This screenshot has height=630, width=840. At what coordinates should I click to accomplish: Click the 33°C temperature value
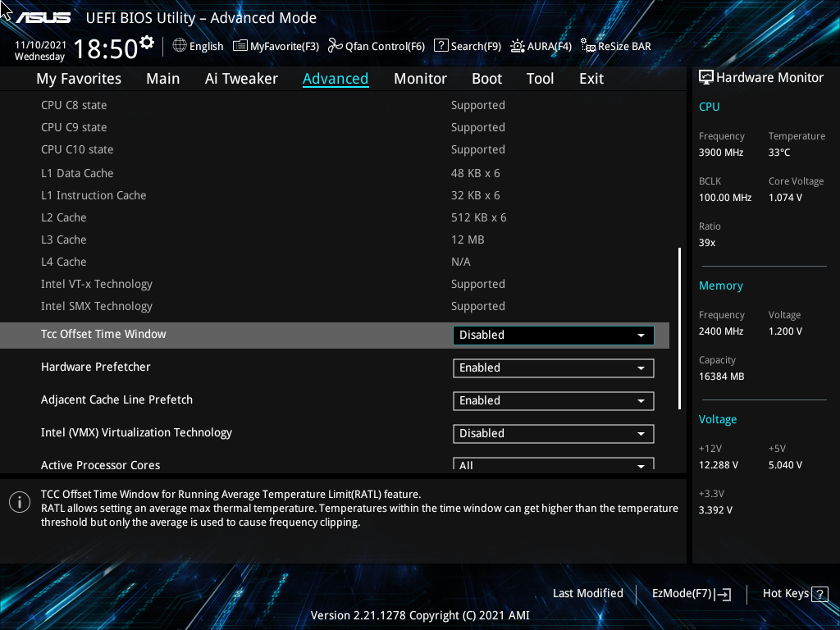tap(779, 153)
